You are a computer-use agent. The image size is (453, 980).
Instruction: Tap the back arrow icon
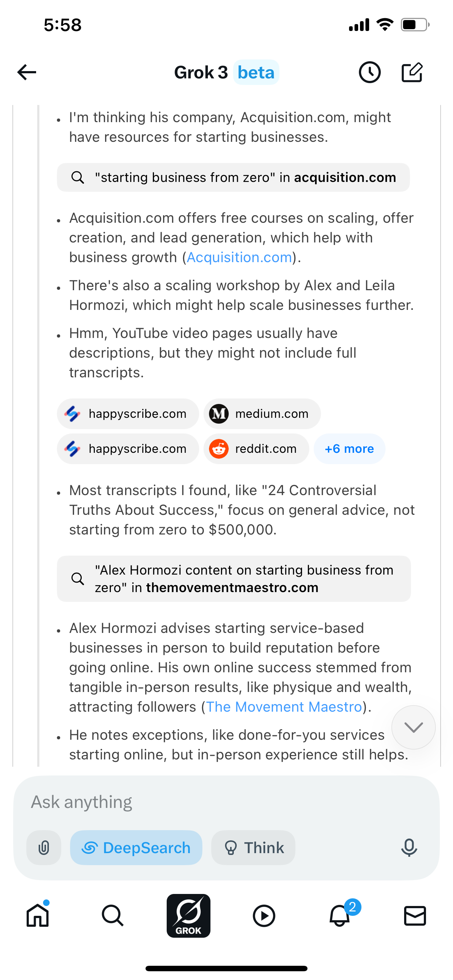pyautogui.click(x=27, y=72)
